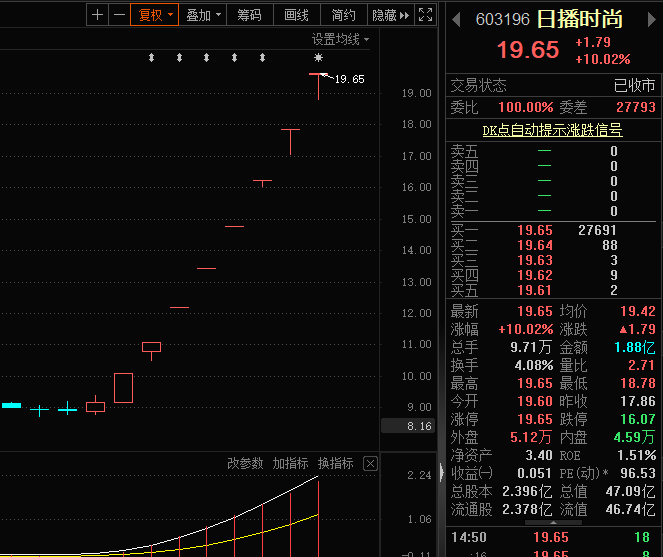This screenshot has width=663, height=557.
Task: Click 改参数 to modify indicator parameters
Action: 245,463
